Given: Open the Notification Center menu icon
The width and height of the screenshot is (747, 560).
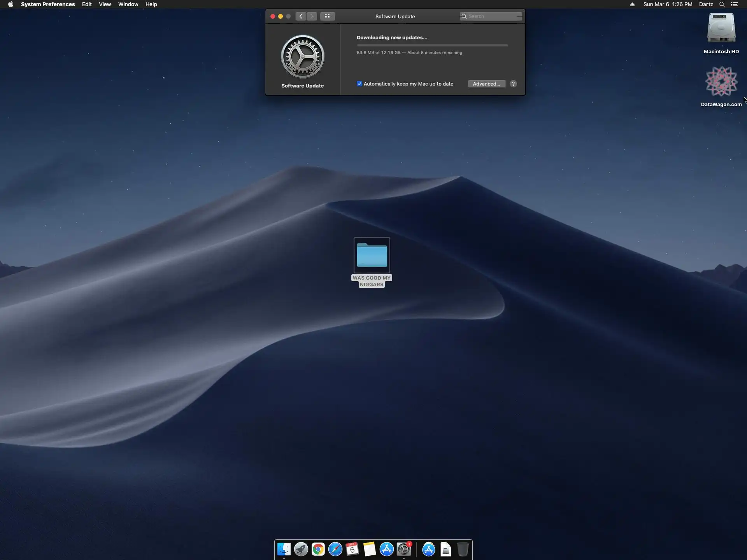Looking at the screenshot, I should coord(735,4).
